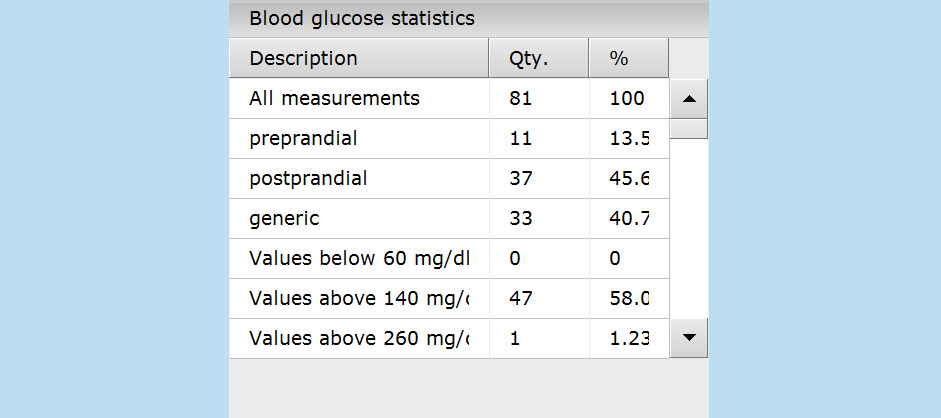Sort by the Qty. column header
This screenshot has width=941, height=418.
[538, 59]
